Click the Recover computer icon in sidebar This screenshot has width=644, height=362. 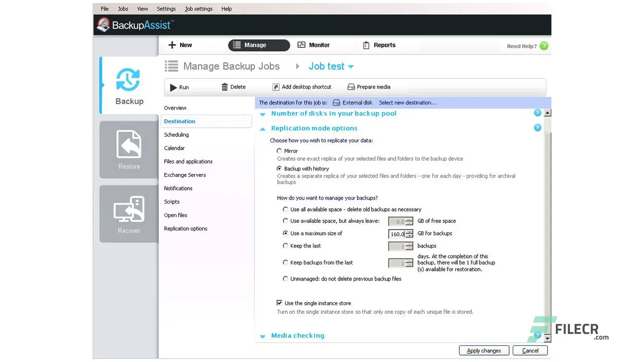[x=129, y=209]
